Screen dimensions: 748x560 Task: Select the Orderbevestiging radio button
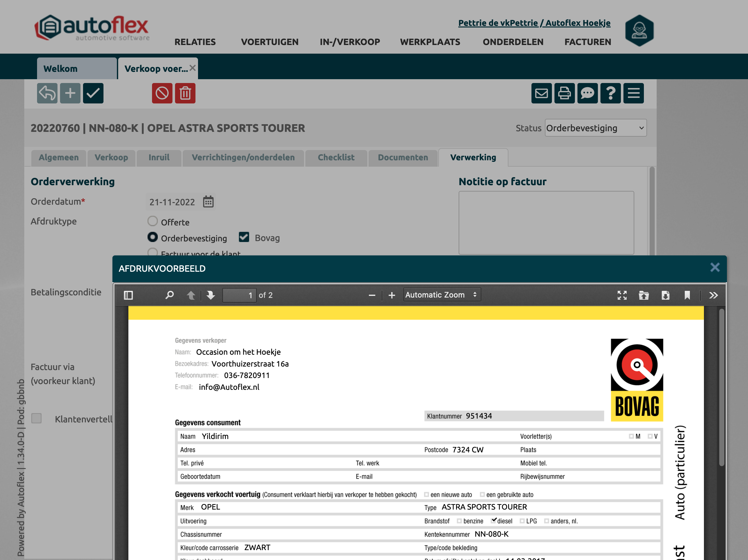(153, 237)
